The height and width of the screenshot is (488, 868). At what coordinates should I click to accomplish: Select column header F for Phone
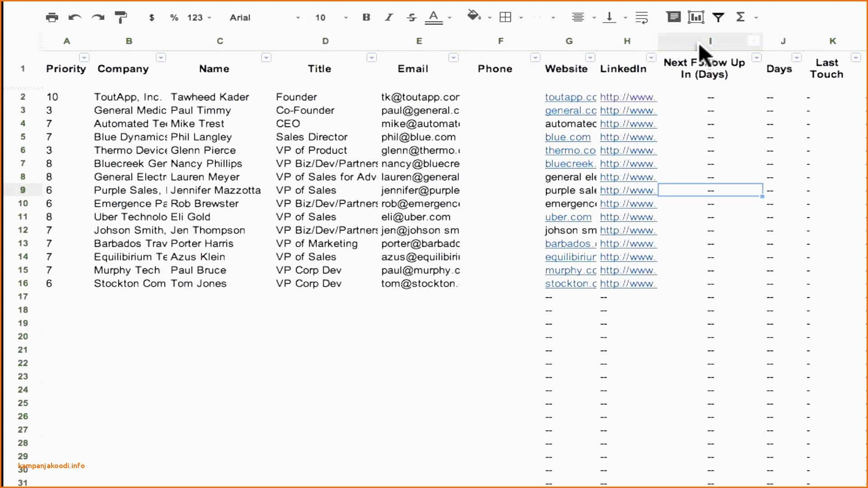point(501,41)
